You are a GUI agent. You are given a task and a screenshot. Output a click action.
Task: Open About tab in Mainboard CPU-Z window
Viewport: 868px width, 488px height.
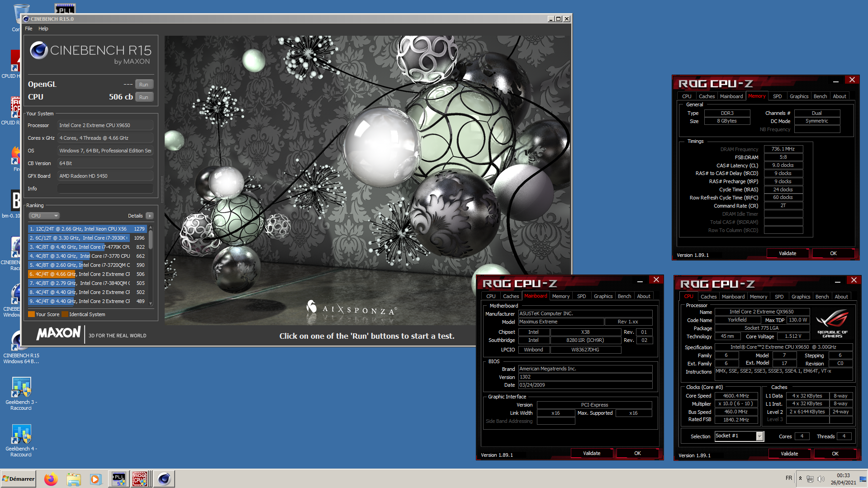(644, 296)
